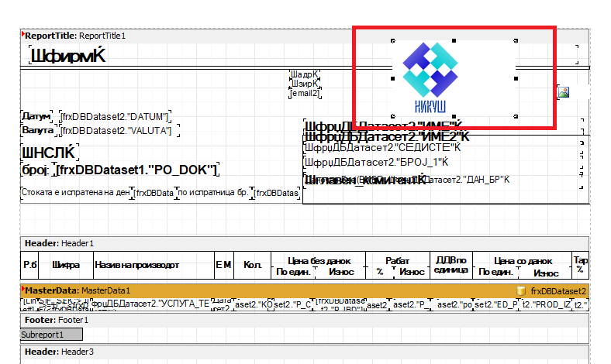Select the ШадрЌ memo field
The image size is (611, 364).
pyautogui.click(x=305, y=74)
